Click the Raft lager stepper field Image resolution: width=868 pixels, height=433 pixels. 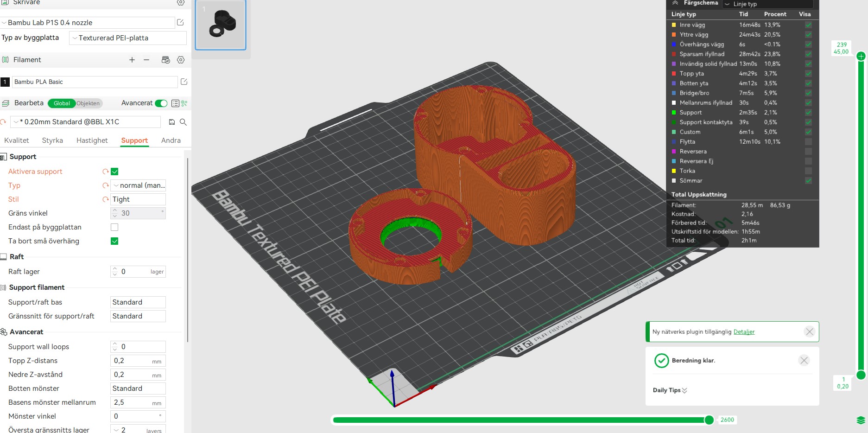[138, 272]
